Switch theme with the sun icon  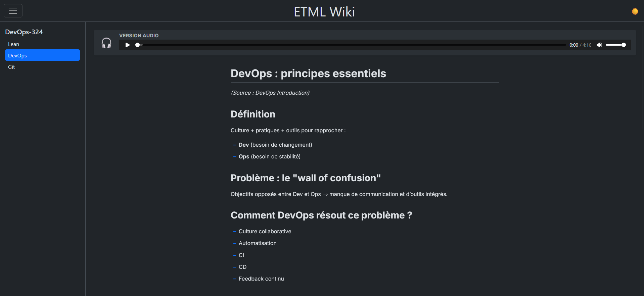tap(635, 11)
